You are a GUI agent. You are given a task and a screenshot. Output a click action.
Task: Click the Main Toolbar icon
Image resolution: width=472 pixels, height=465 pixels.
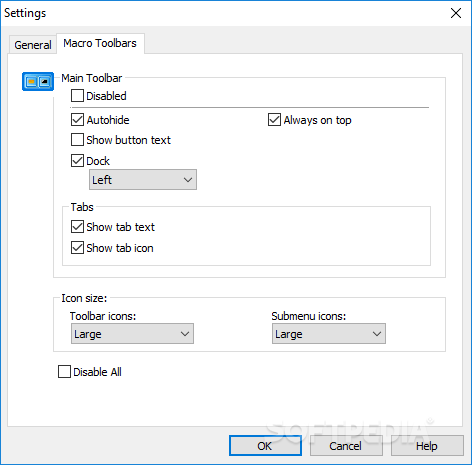pos(38,81)
